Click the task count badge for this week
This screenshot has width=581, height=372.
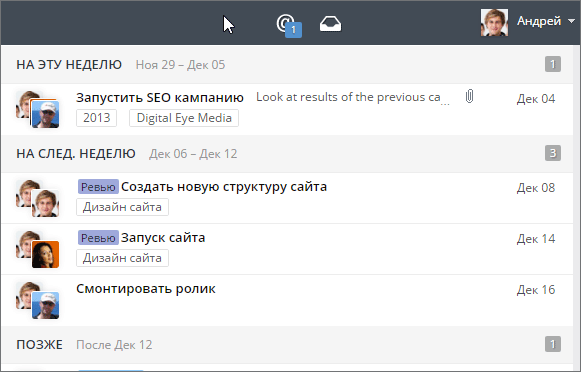pyautogui.click(x=552, y=64)
